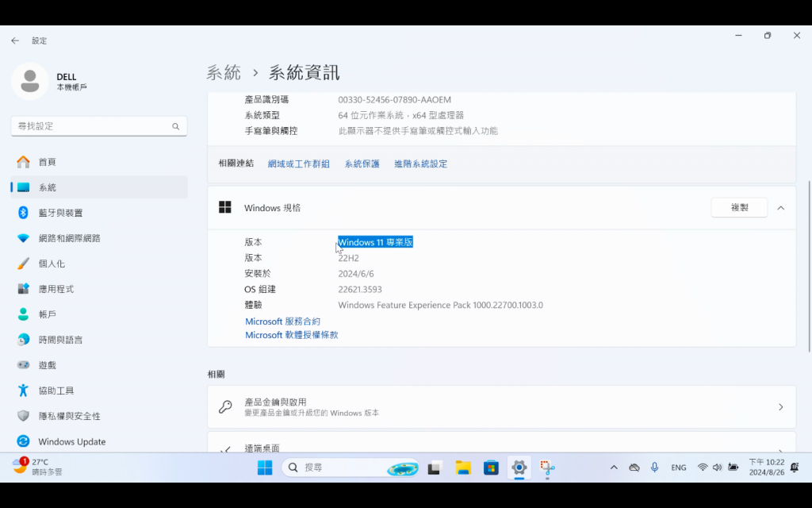This screenshot has width=812, height=508.
Task: Open 應用程式 settings
Action: tap(99, 289)
